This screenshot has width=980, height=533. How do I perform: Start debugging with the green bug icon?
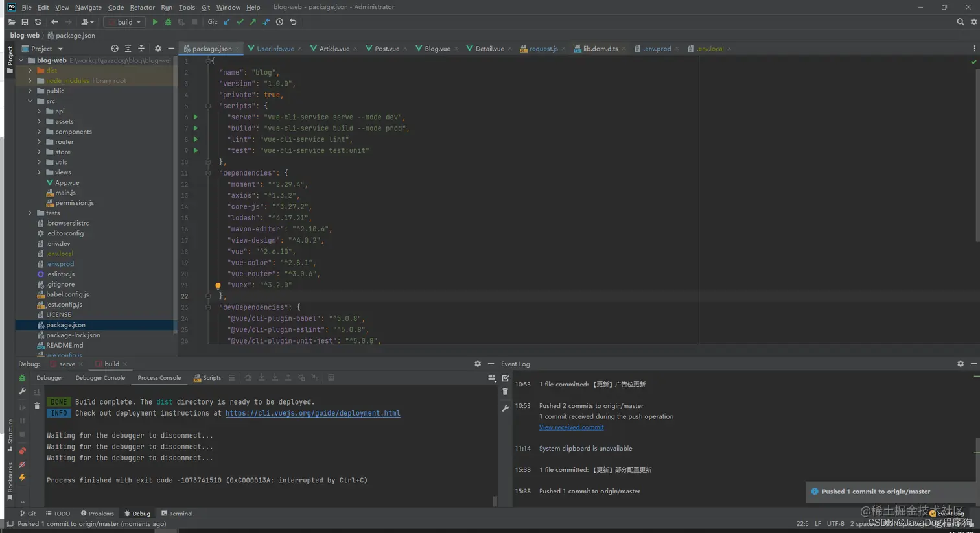(x=168, y=22)
